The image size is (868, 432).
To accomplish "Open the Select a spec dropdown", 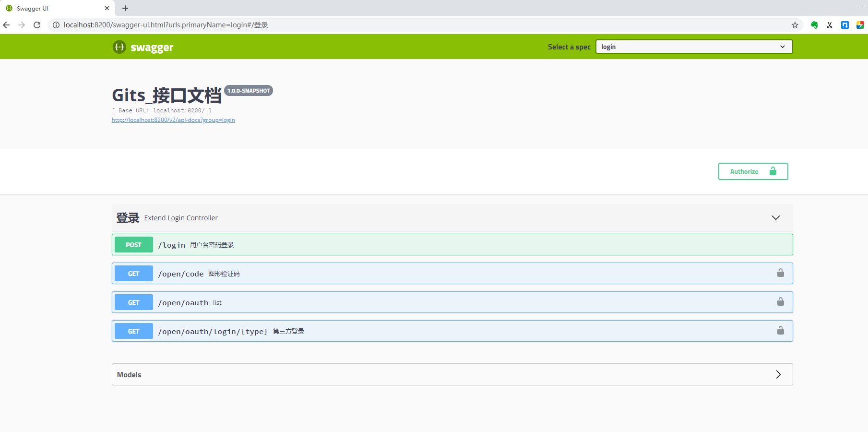I will 693,47.
